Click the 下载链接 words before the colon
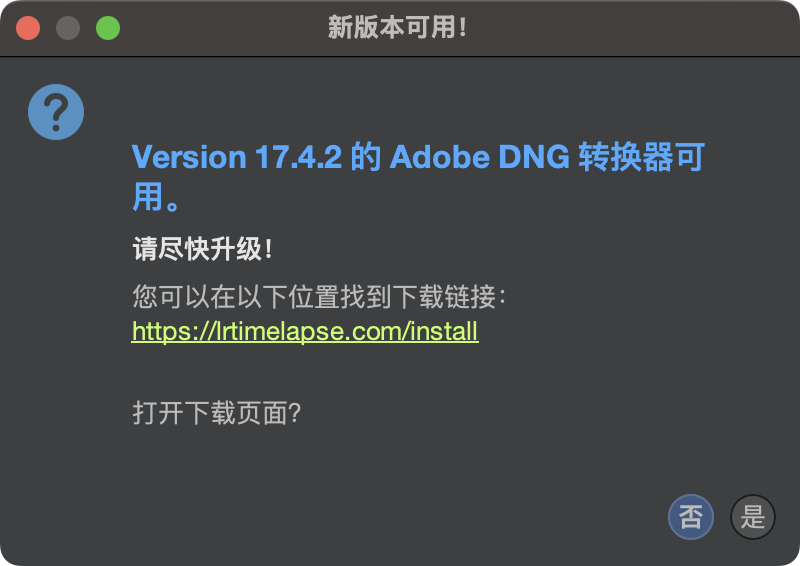The width and height of the screenshot is (800, 566). pos(445,297)
